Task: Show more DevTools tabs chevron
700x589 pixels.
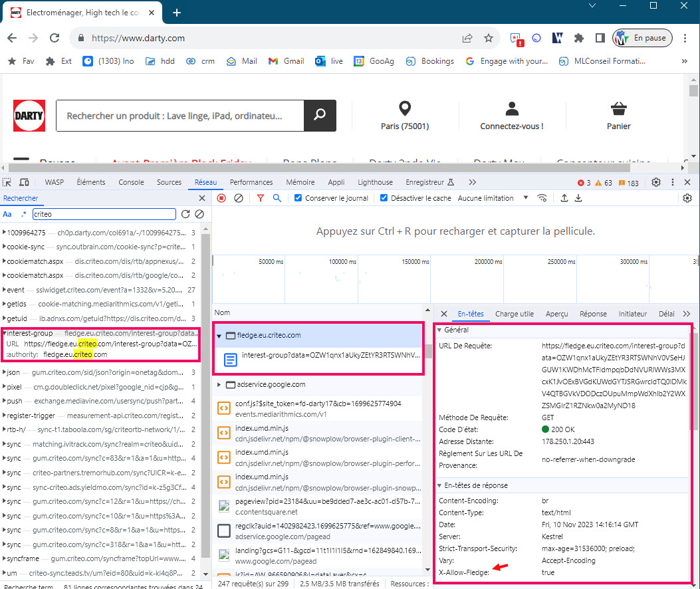Action: pyautogui.click(x=473, y=182)
